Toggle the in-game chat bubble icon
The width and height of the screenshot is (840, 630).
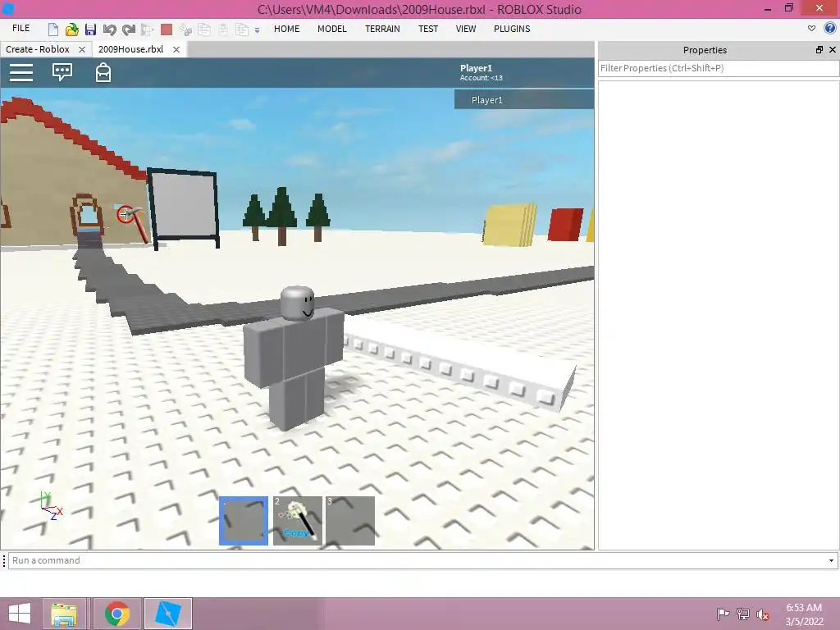pyautogui.click(x=62, y=72)
